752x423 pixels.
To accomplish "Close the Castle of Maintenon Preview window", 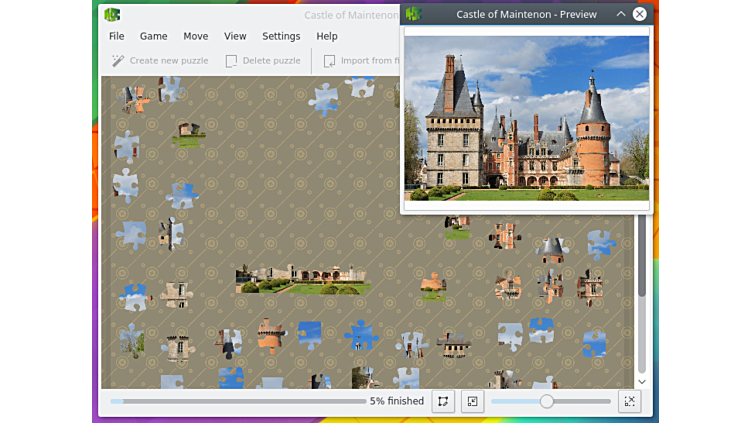I will click(x=640, y=14).
